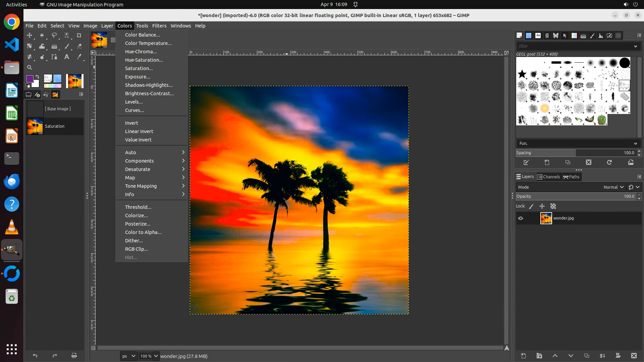
Task: Swap foreground and background colors
Action: pyautogui.click(x=37, y=77)
